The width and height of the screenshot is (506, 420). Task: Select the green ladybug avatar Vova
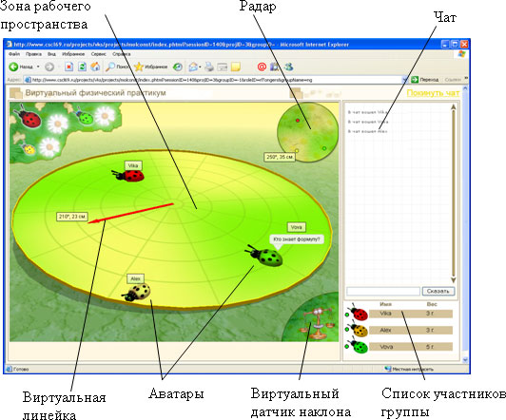pyautogui.click(x=264, y=257)
